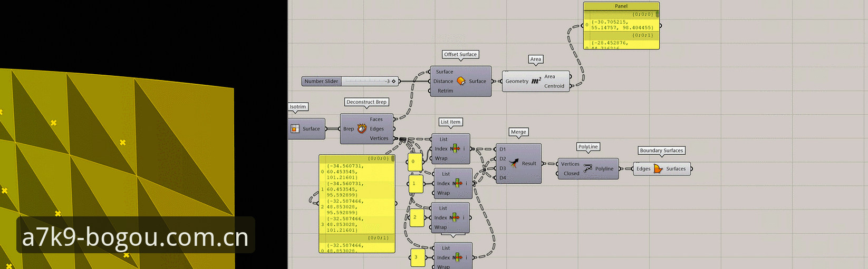868x269 pixels.
Task: Click the scrollbar of the vertices panel
Action: click(393, 158)
